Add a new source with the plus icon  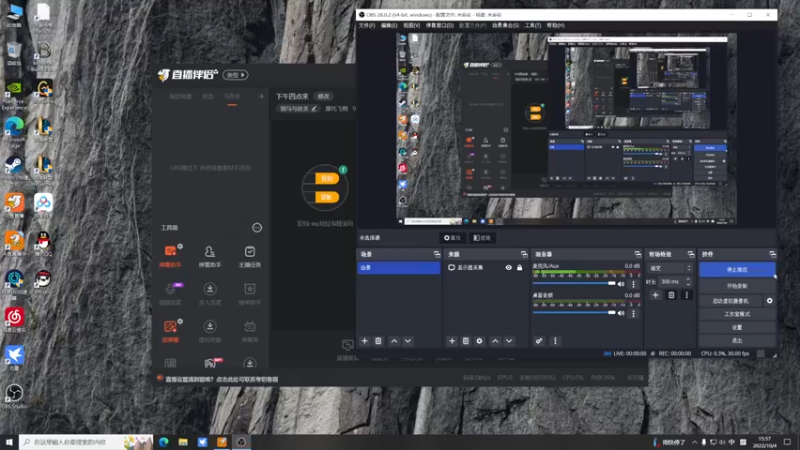452,341
